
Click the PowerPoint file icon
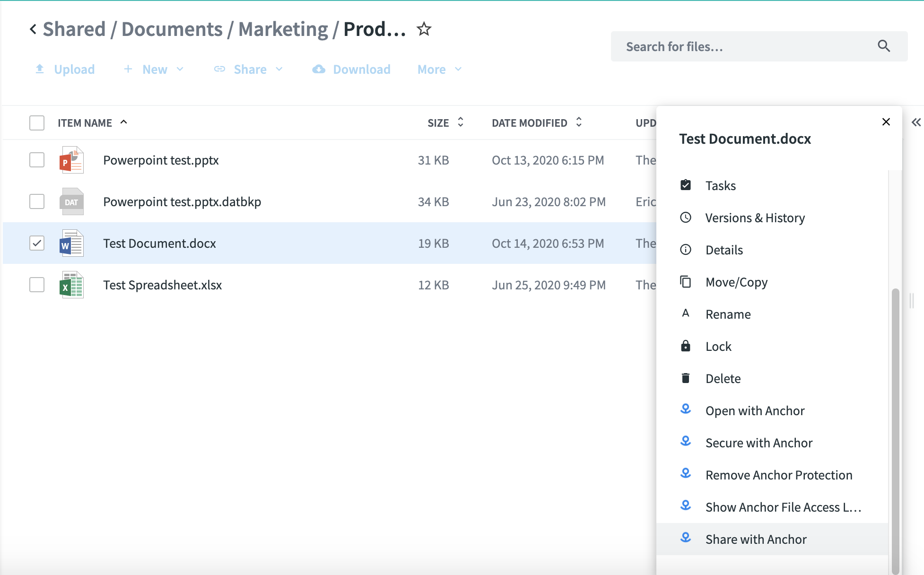(x=71, y=160)
